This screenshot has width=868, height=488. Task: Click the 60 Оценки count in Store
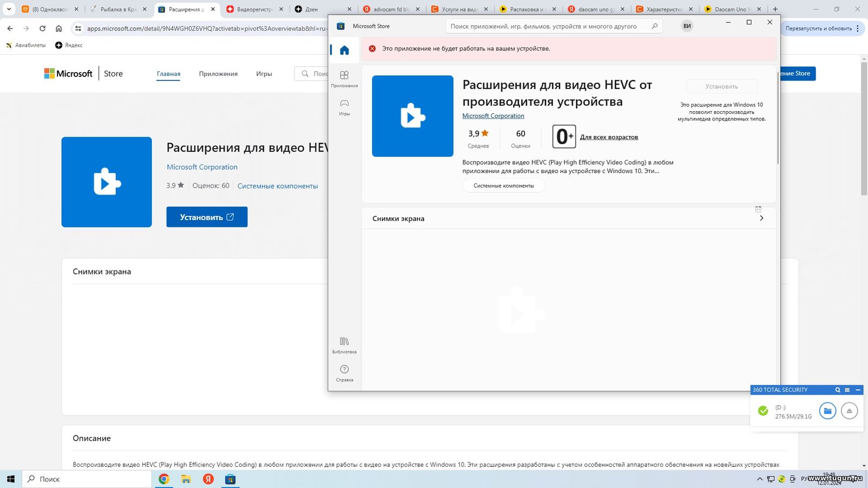click(x=521, y=138)
